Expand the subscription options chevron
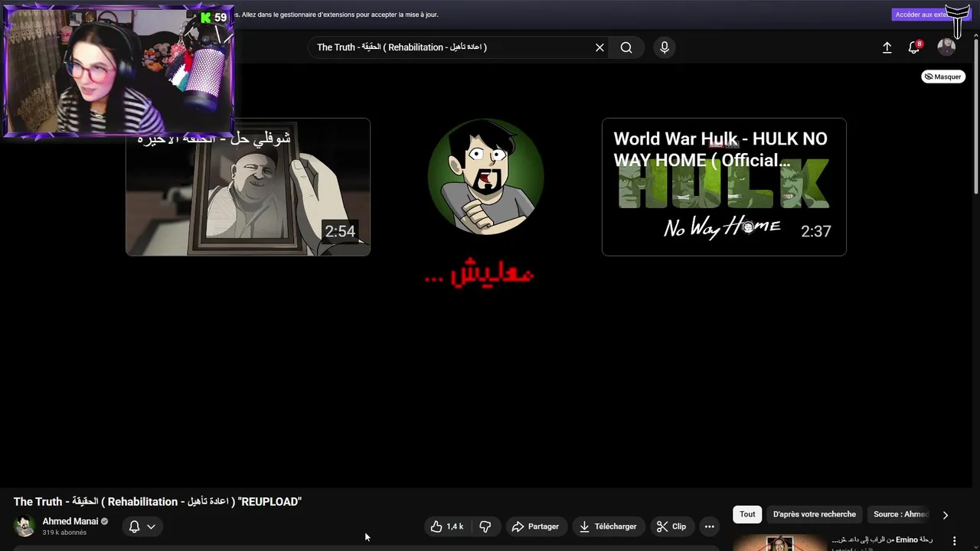Screen dimensions: 980x551 tap(152, 527)
